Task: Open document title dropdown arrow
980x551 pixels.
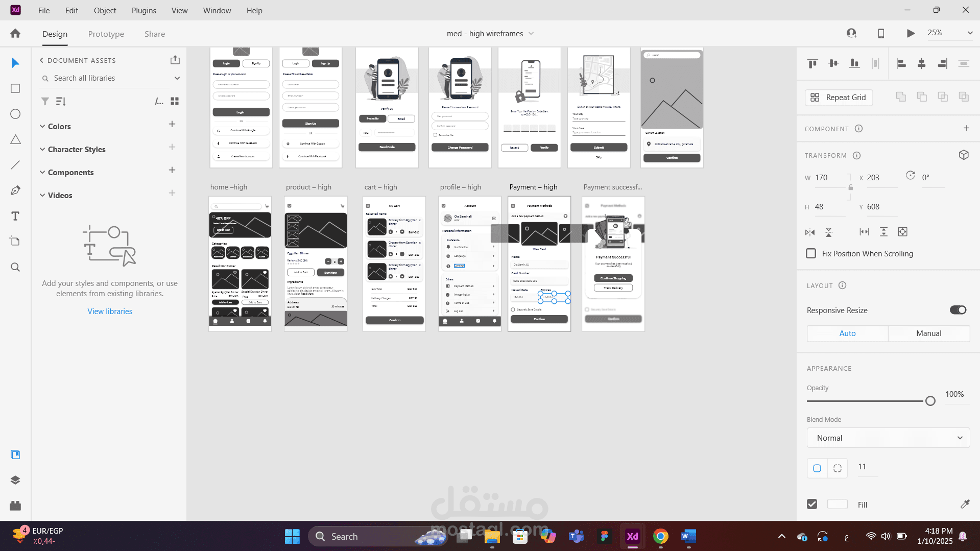Action: 531,33
